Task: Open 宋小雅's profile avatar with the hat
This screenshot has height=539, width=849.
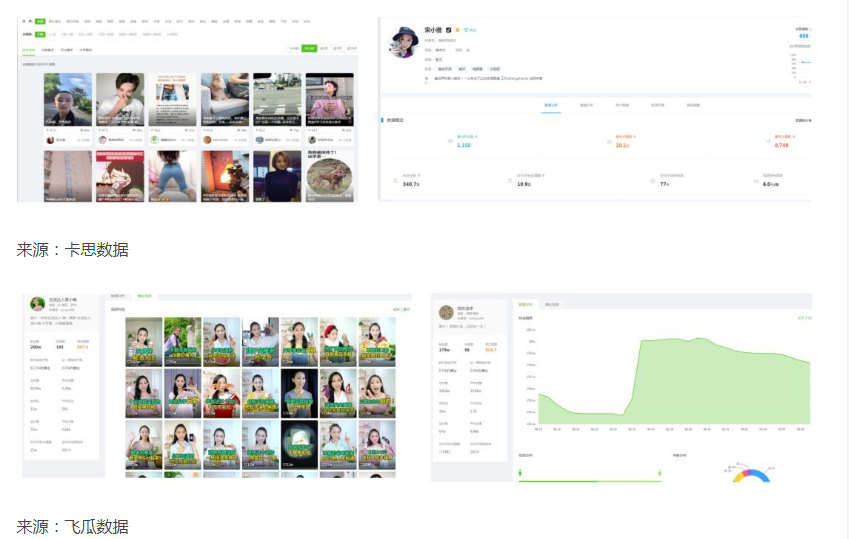Action: pyautogui.click(x=403, y=42)
